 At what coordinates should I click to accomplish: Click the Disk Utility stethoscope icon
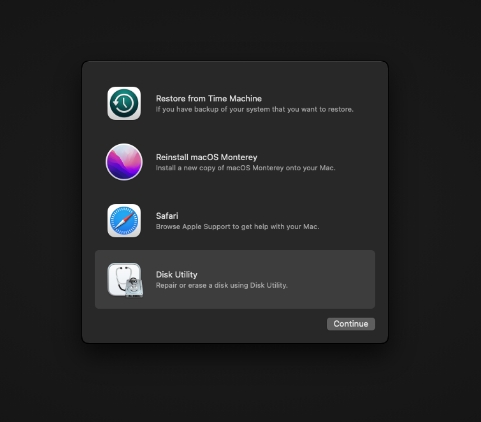(x=125, y=280)
